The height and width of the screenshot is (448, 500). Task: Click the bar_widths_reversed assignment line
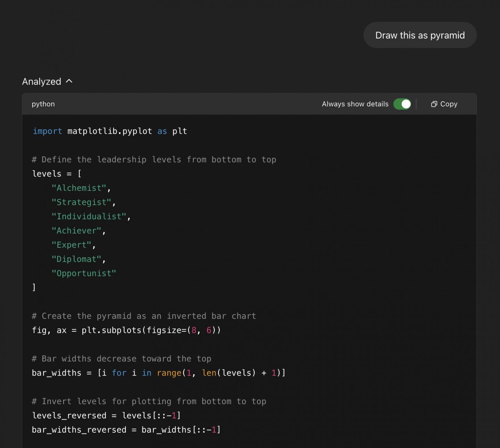pyautogui.click(x=126, y=430)
